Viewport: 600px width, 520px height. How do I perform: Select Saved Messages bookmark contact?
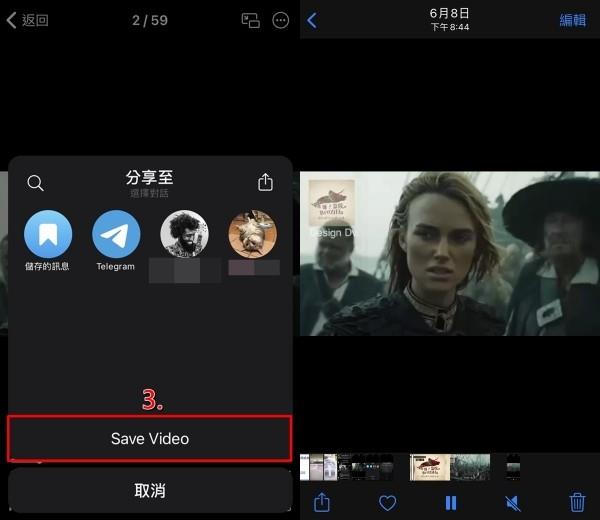point(47,235)
